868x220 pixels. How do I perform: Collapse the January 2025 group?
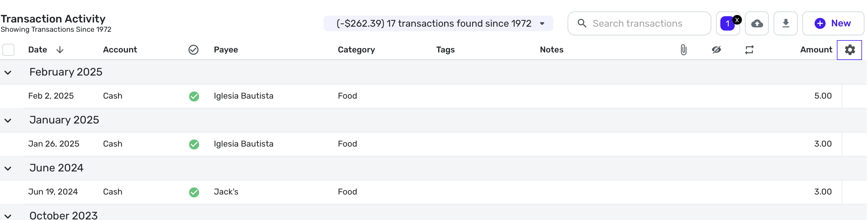pos(8,120)
